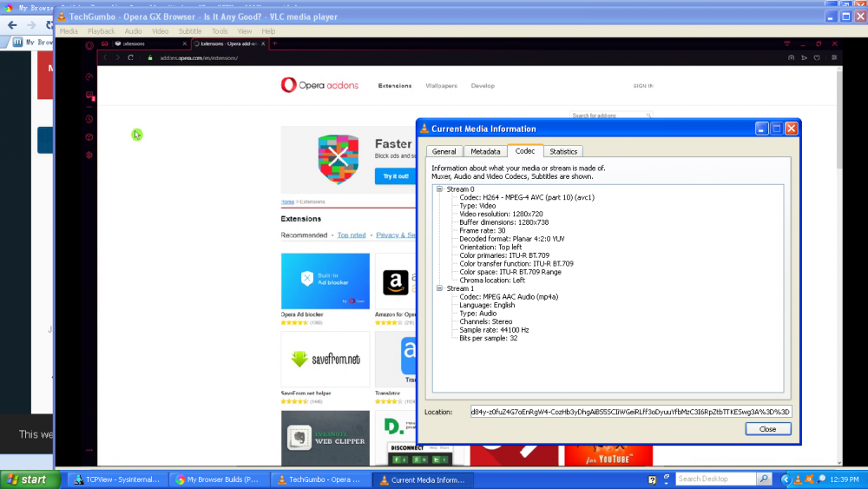Click the Try it out! button
Image resolution: width=868 pixels, height=489 pixels.
click(x=395, y=176)
